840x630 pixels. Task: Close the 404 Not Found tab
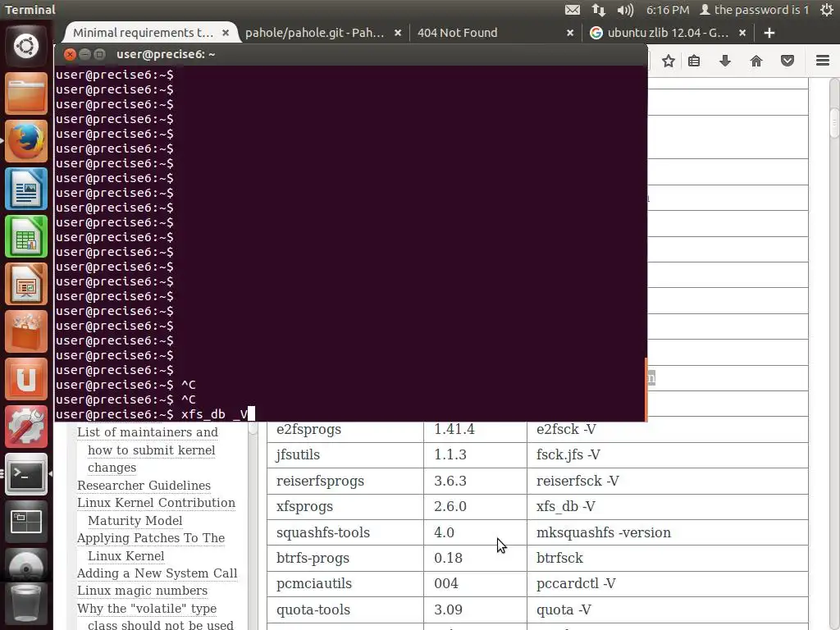pyautogui.click(x=570, y=33)
